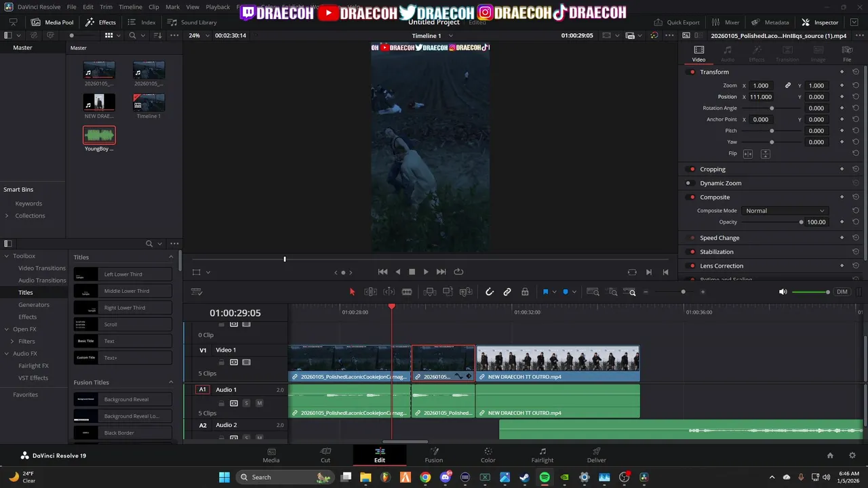Expand the Open FX tree
The width and height of the screenshot is (868, 488).
tap(7, 329)
